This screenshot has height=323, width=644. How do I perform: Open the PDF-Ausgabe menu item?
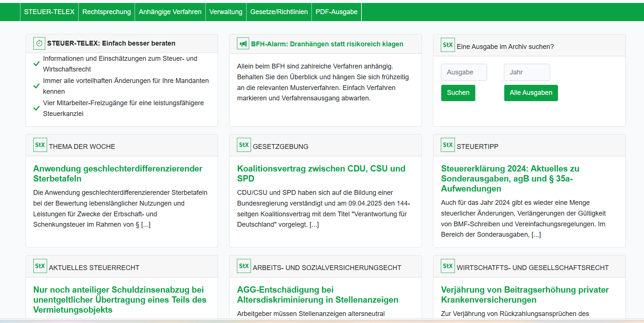pyautogui.click(x=337, y=12)
